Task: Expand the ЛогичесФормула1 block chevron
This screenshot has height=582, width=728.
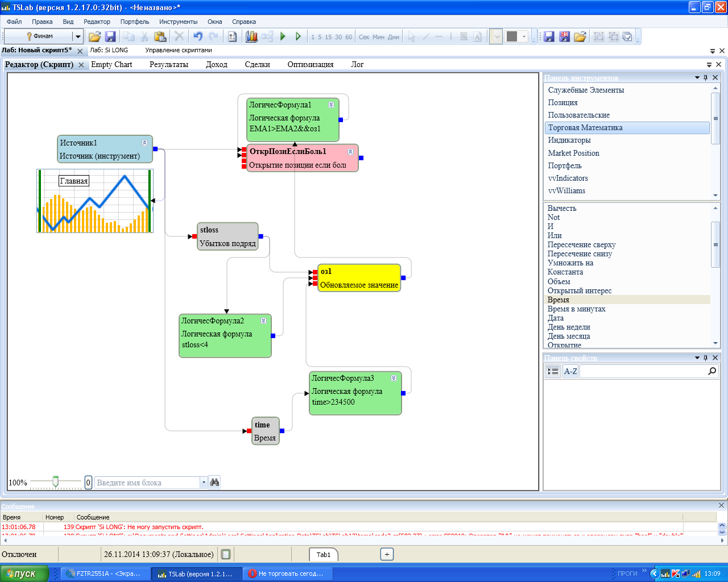Action: click(x=331, y=105)
